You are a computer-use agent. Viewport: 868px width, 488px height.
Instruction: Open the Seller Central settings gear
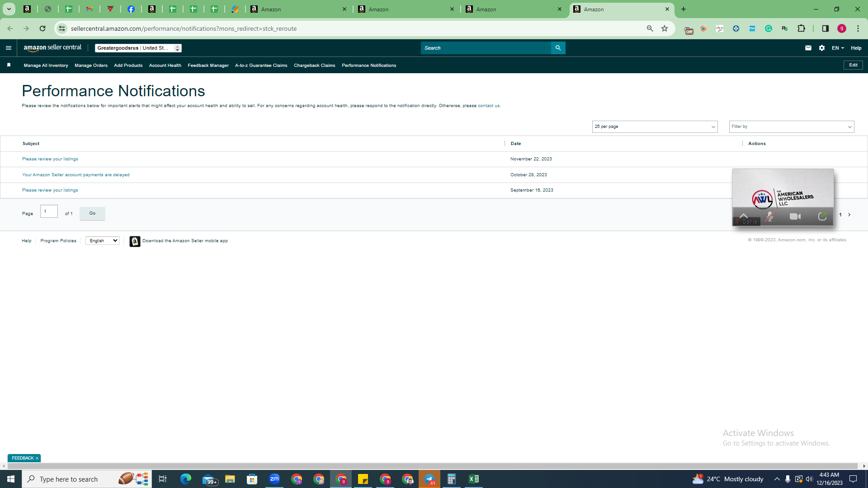[822, 48]
